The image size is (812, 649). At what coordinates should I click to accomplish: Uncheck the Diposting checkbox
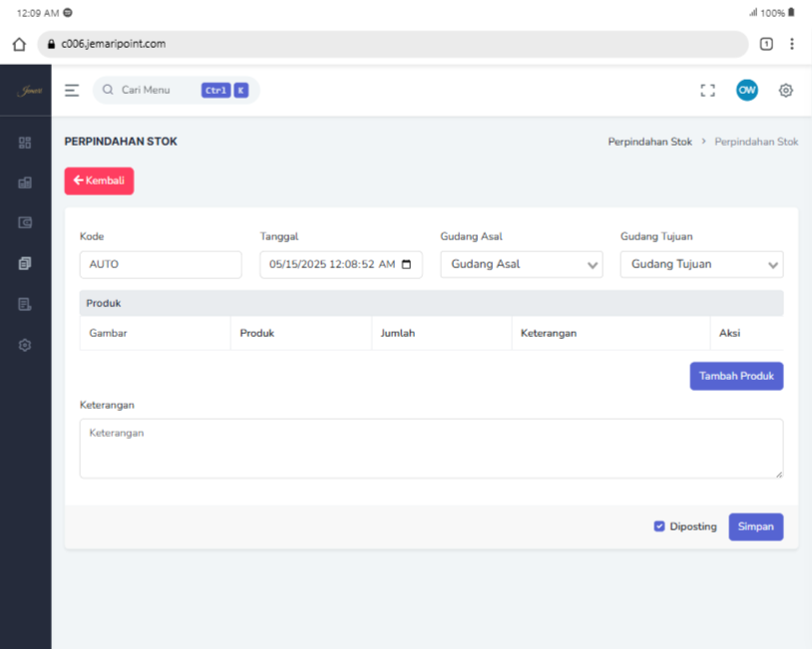[x=659, y=526]
